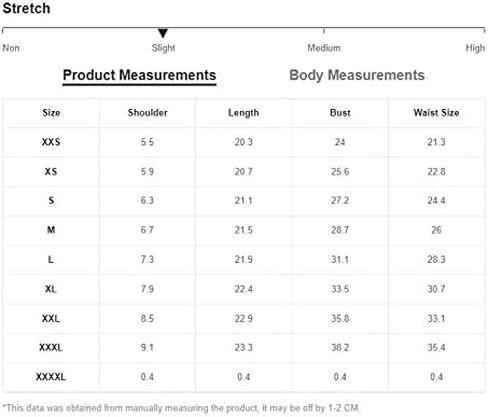Select the XXXXL size row label
The width and height of the screenshot is (488, 417).
(x=51, y=377)
